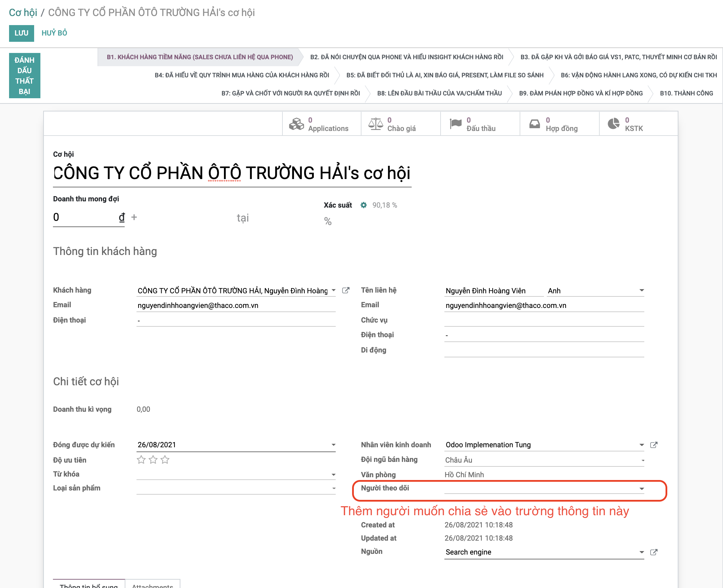Click the KSTK pie chart icon
This screenshot has width=723, height=588.
coord(614,124)
